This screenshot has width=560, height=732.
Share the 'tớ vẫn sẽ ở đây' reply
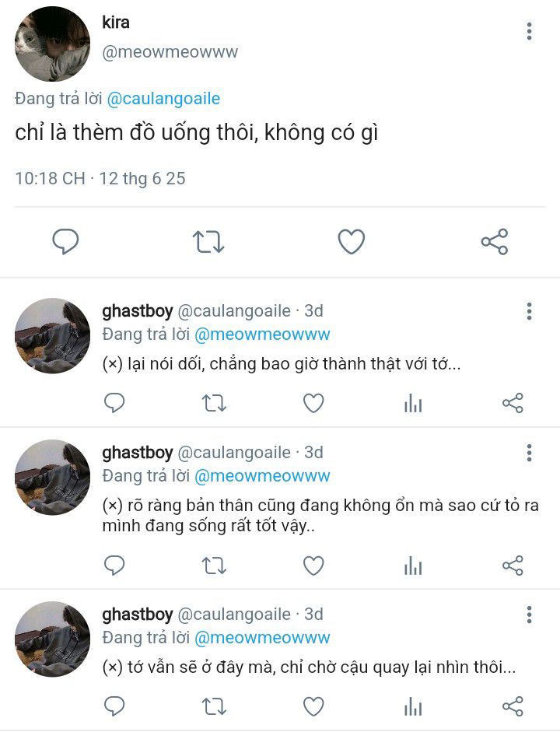click(x=513, y=706)
